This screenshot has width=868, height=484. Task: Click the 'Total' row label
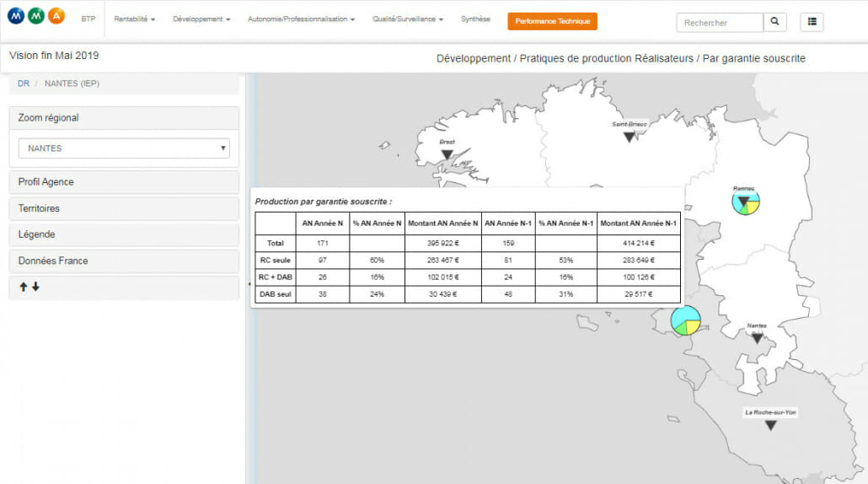pos(275,243)
